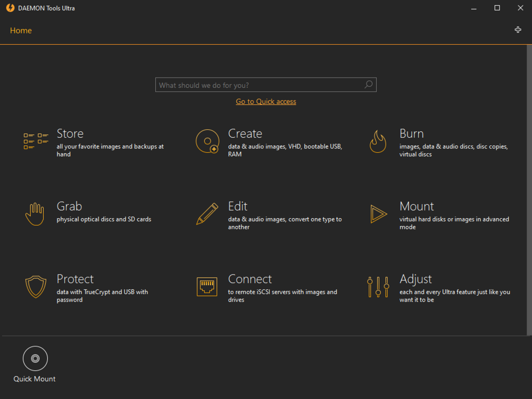Follow the Go to Quick access link
Screen dimensions: 532x399
point(266,102)
